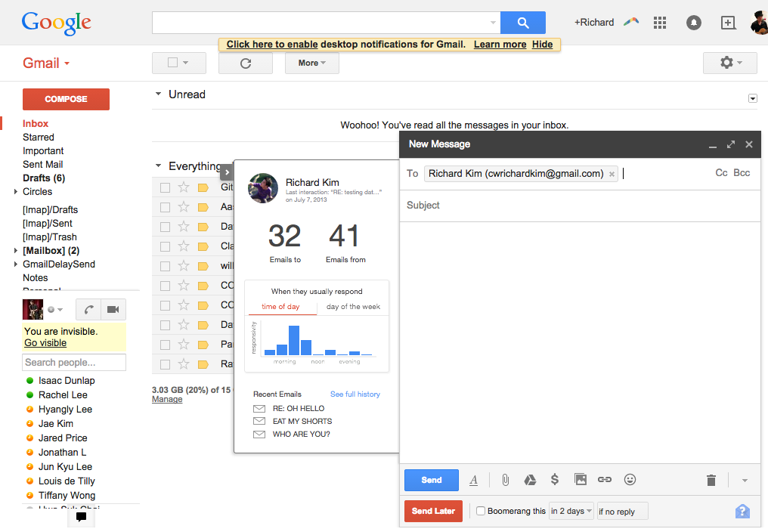Open the search options dropdown arrow
The height and width of the screenshot is (532, 768).
tap(493, 23)
